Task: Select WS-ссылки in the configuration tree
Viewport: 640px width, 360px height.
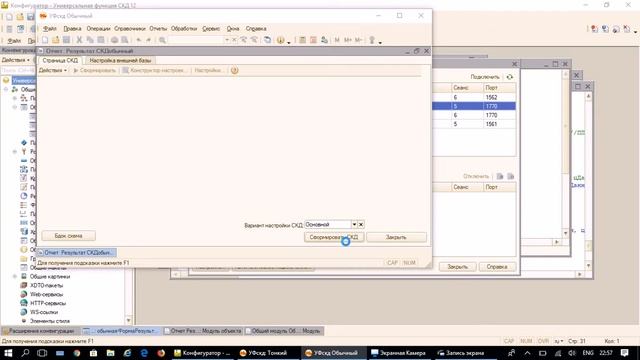Action: coord(44,312)
